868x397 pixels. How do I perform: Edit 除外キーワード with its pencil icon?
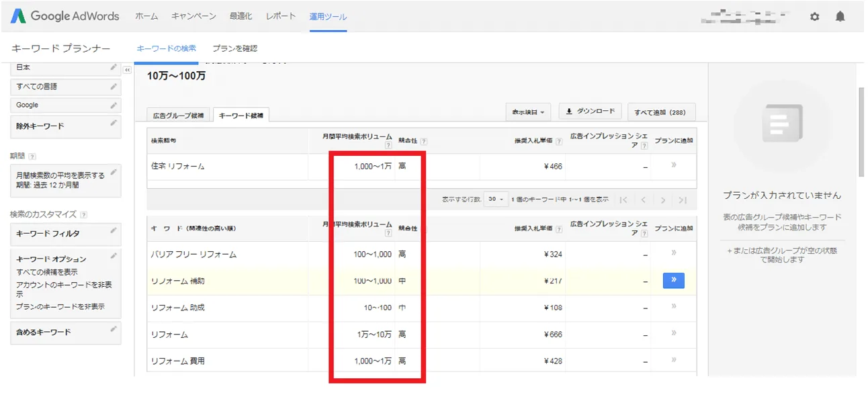[114, 123]
